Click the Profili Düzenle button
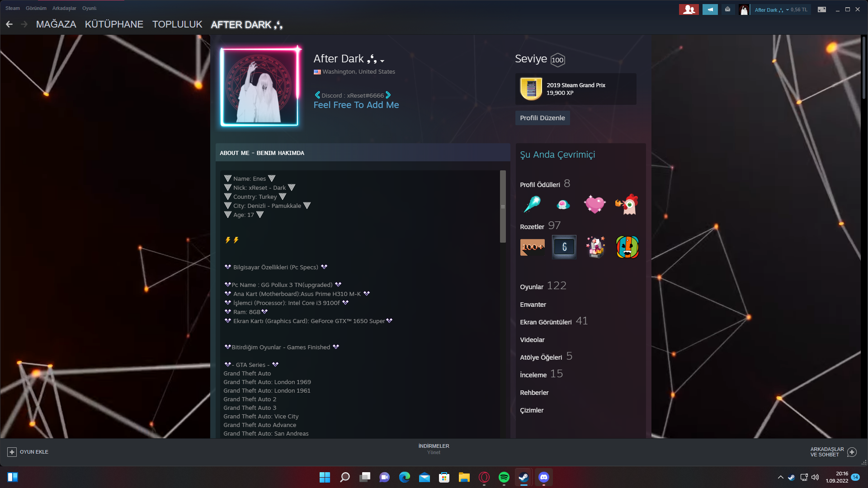Screen dimensions: 868x488 point(542,118)
